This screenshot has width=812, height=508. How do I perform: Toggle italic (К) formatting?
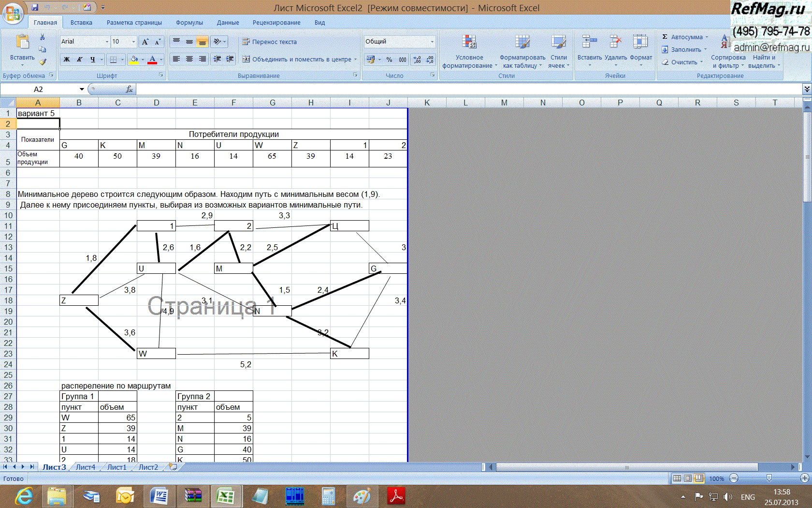(x=79, y=60)
